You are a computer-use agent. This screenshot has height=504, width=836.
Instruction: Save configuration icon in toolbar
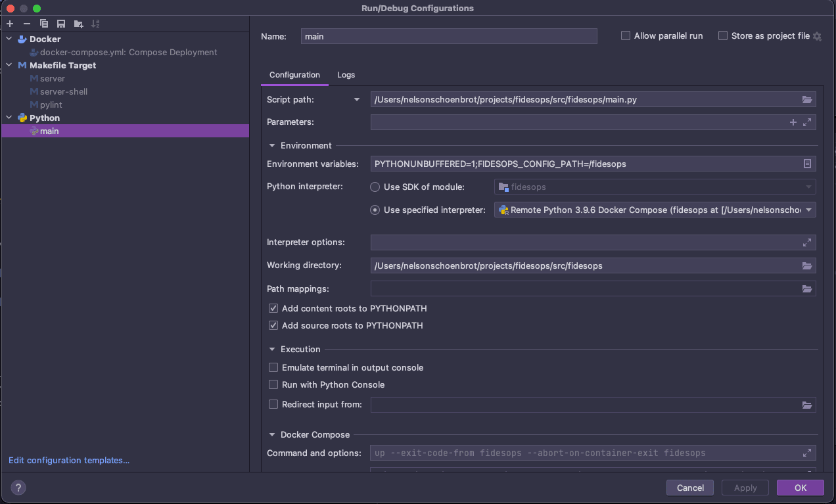[x=61, y=24]
